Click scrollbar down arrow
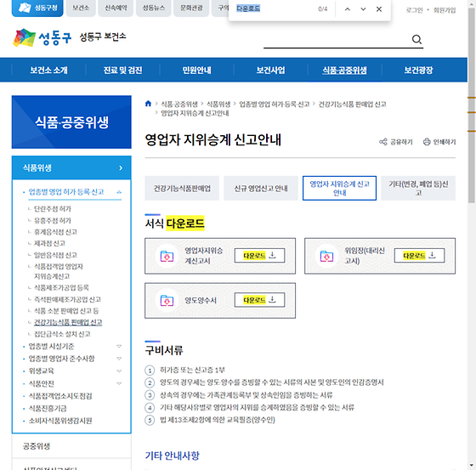The width and height of the screenshot is (476, 470). tap(472, 465)
